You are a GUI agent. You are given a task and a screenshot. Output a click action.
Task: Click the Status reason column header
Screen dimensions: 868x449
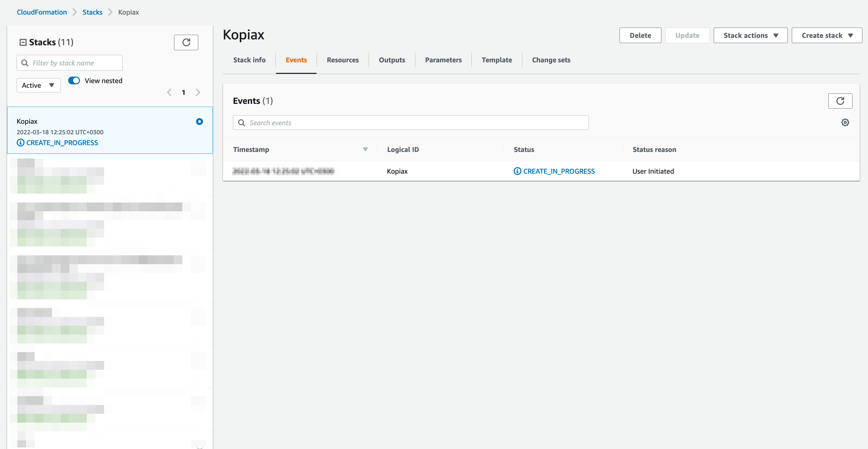[654, 149]
